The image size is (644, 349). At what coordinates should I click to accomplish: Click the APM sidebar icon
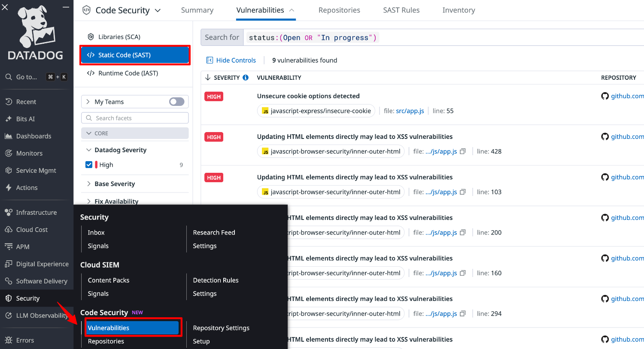pyautogui.click(x=9, y=247)
